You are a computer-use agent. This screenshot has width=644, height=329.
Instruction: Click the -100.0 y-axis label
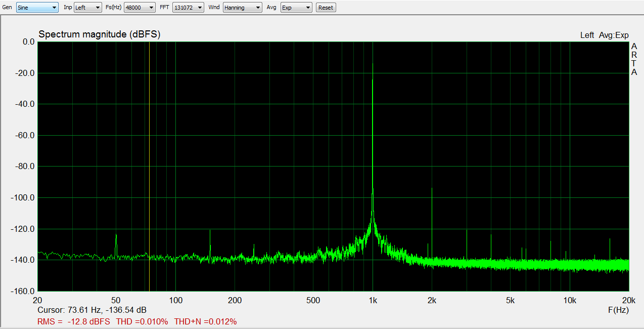[23, 198]
